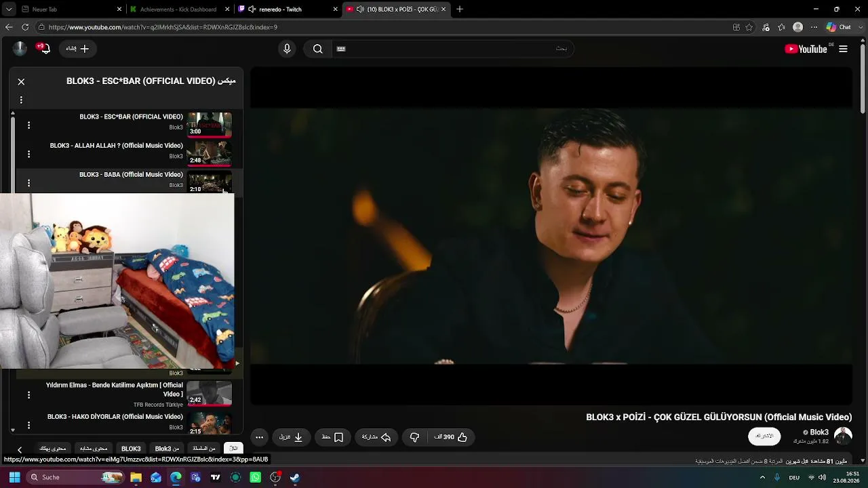The width and height of the screenshot is (868, 488).
Task: Select the 'من Blok3' filter chip
Action: pos(167,449)
